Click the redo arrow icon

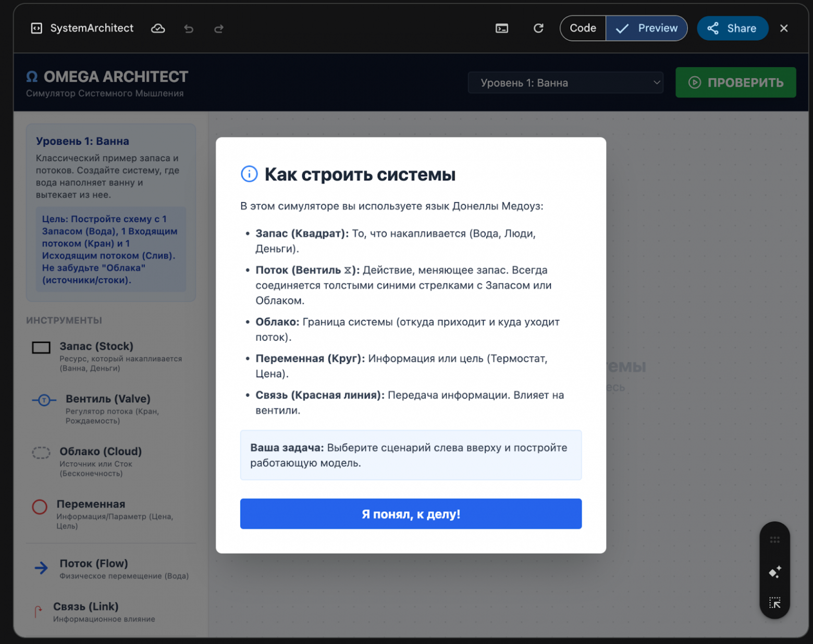(x=219, y=28)
